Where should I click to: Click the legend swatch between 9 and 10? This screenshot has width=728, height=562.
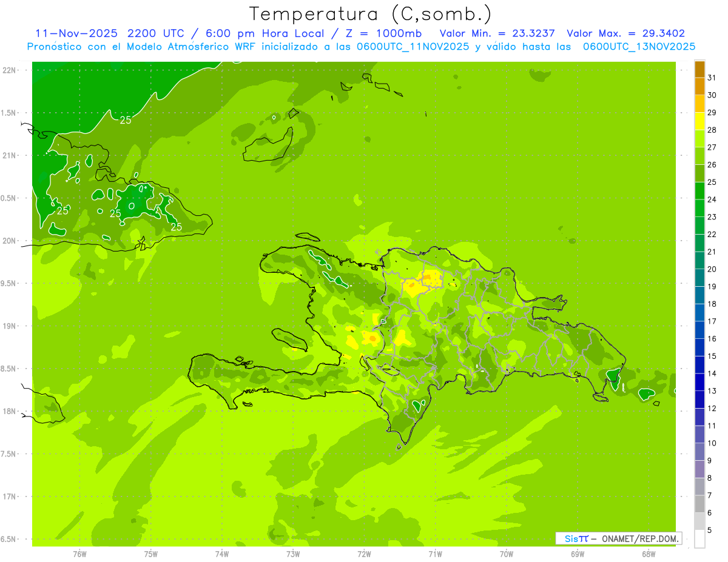(699, 452)
